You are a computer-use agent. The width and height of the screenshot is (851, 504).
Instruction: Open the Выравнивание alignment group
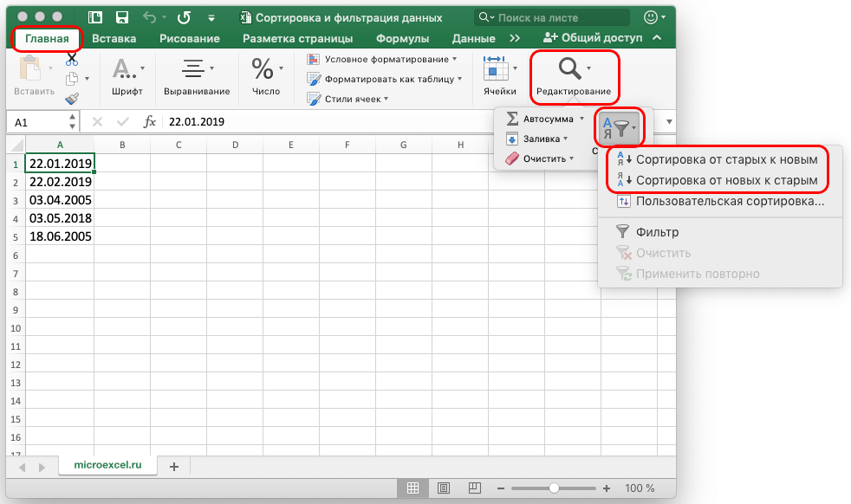coord(197,76)
